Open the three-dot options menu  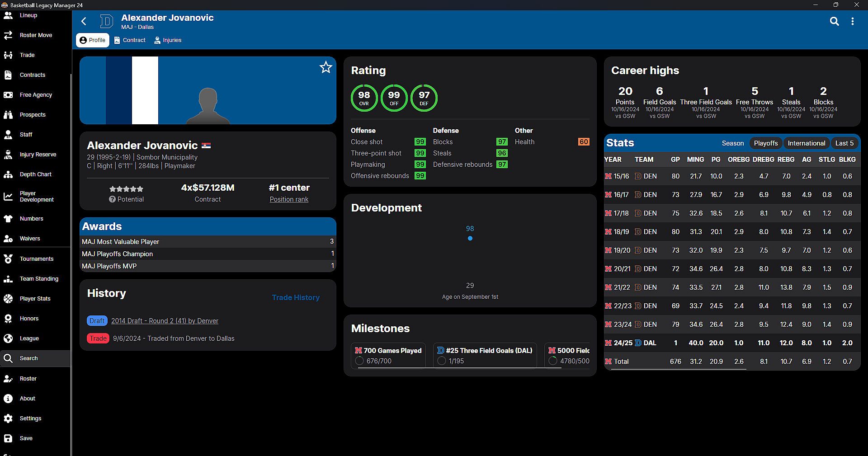pyautogui.click(x=853, y=21)
